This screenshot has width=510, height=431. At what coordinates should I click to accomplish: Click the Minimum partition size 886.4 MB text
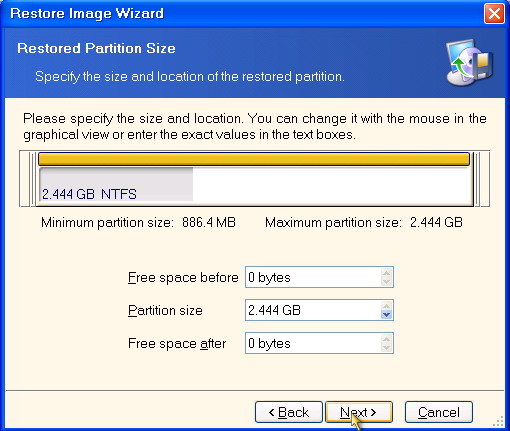(x=138, y=222)
